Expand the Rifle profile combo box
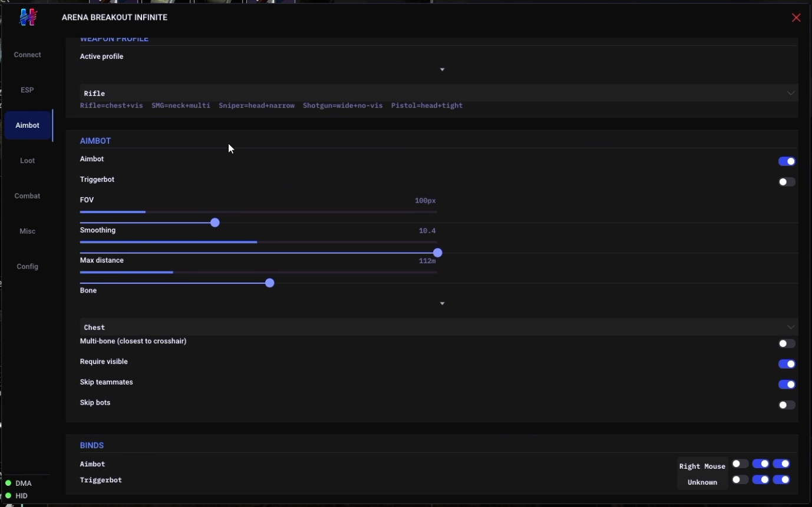This screenshot has width=812, height=507. pos(439,93)
